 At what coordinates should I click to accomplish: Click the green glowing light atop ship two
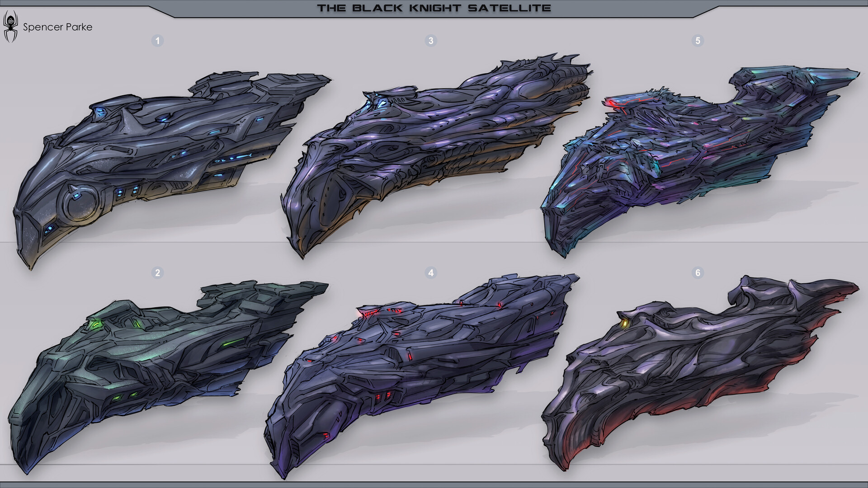tap(96, 324)
